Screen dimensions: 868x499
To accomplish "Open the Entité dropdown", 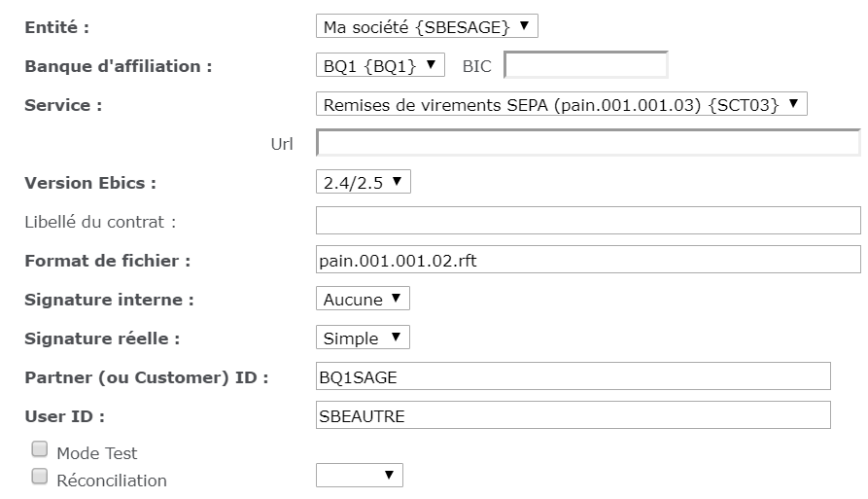I will (427, 26).
